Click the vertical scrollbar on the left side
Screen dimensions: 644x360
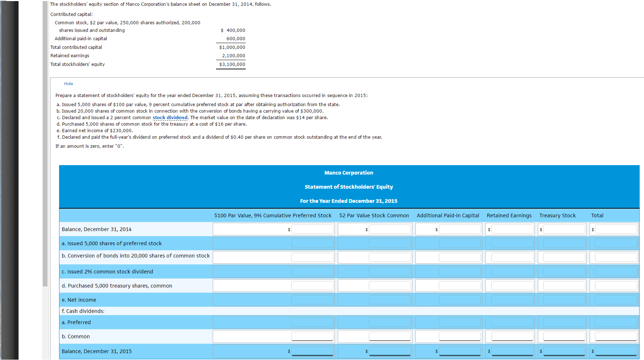pyautogui.click(x=44, y=145)
